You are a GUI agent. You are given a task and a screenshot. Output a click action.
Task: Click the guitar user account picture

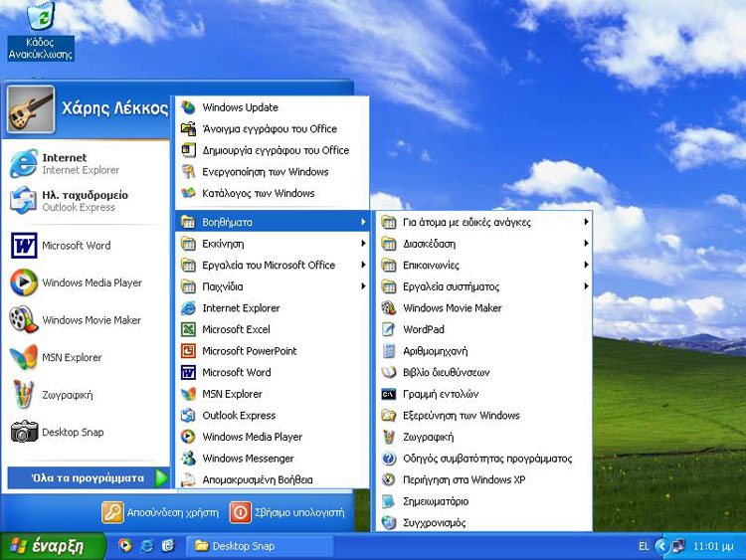click(31, 109)
